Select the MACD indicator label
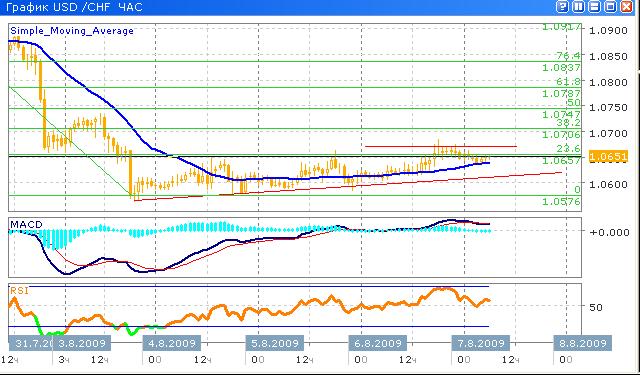 (26, 225)
